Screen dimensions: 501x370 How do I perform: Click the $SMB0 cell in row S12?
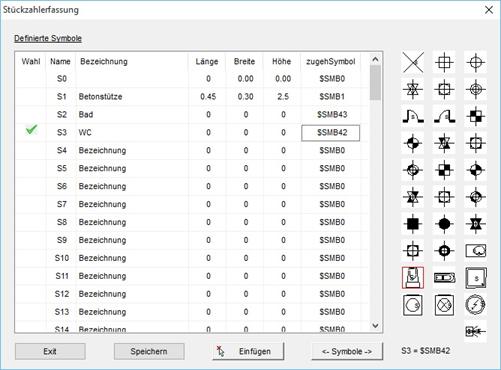click(332, 294)
